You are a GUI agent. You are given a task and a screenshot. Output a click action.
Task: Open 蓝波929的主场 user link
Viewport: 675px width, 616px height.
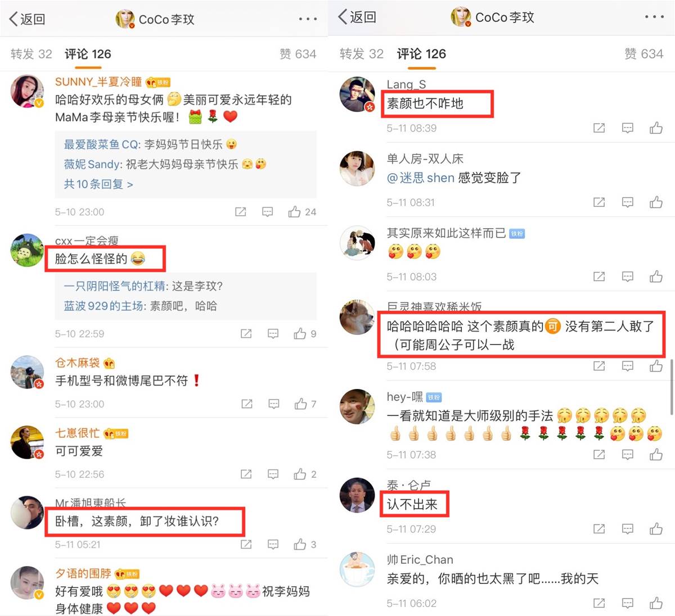(105, 306)
